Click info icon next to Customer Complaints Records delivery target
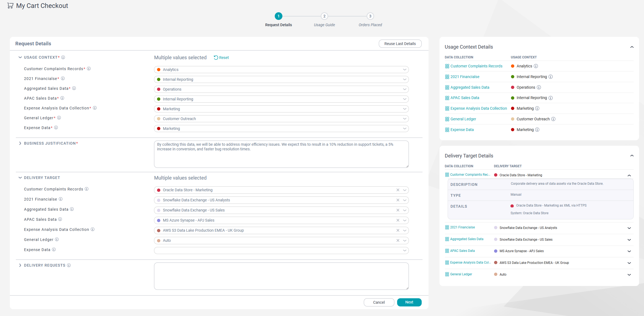Screen dimensions: 644x316 pyautogui.click(x=87, y=189)
